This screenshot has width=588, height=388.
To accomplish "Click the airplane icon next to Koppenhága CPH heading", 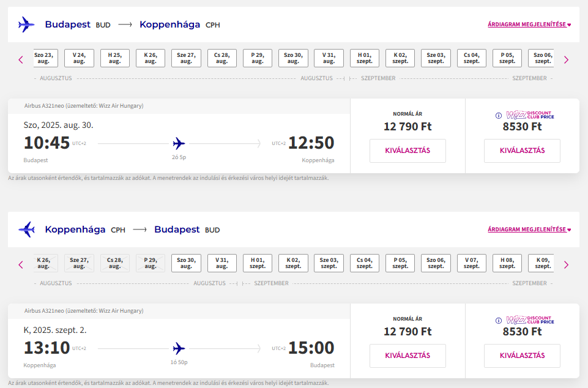I will pyautogui.click(x=26, y=229).
